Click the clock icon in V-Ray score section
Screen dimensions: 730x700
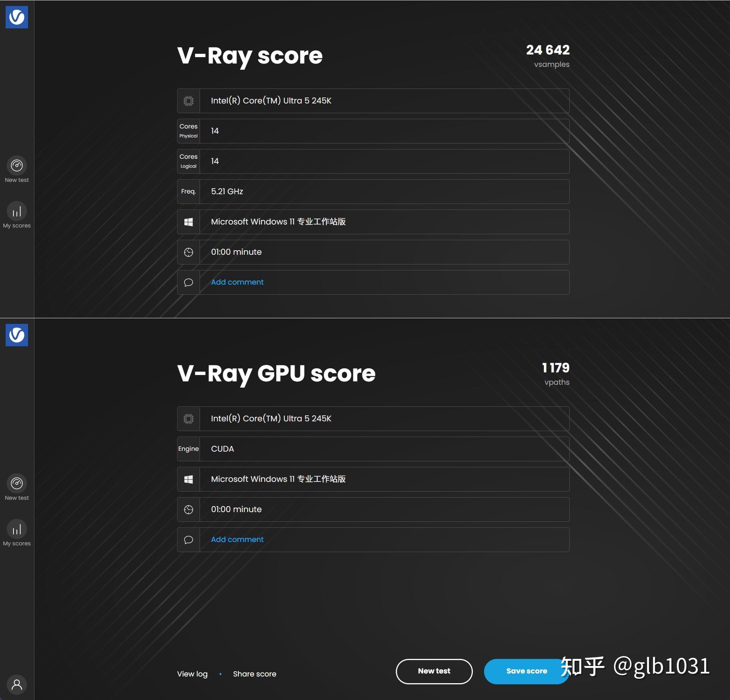pos(188,252)
